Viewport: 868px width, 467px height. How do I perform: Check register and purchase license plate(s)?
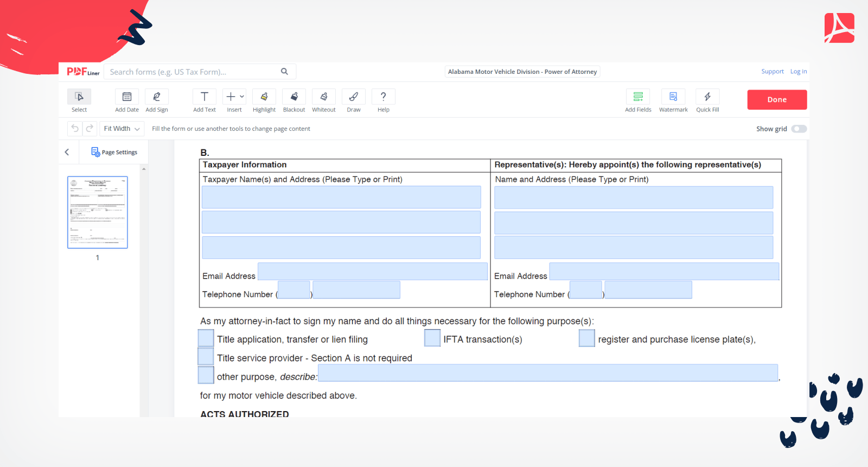[587, 338]
